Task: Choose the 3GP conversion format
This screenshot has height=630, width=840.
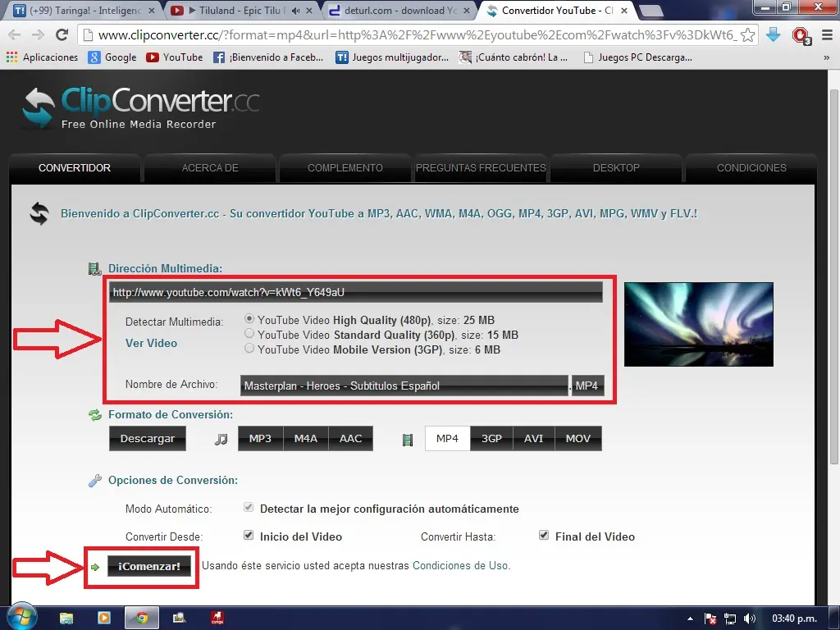Action: (x=492, y=438)
